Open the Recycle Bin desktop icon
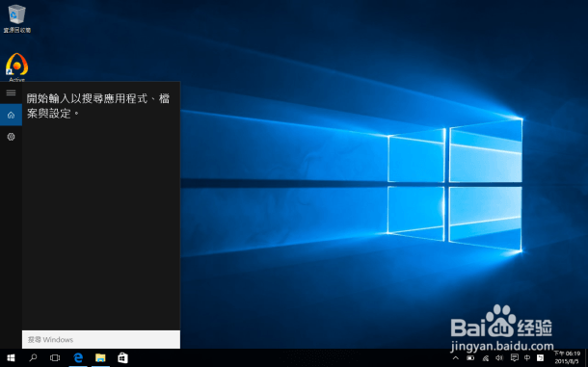This screenshot has width=588, height=367. click(17, 18)
